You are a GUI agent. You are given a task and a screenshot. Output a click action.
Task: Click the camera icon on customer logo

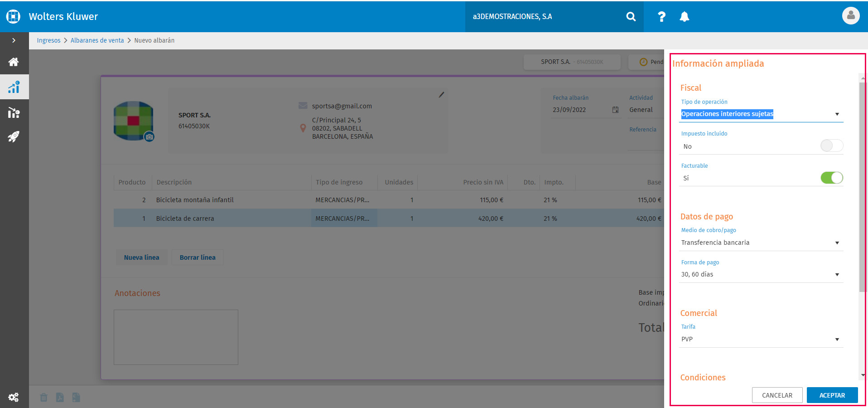coord(149,136)
